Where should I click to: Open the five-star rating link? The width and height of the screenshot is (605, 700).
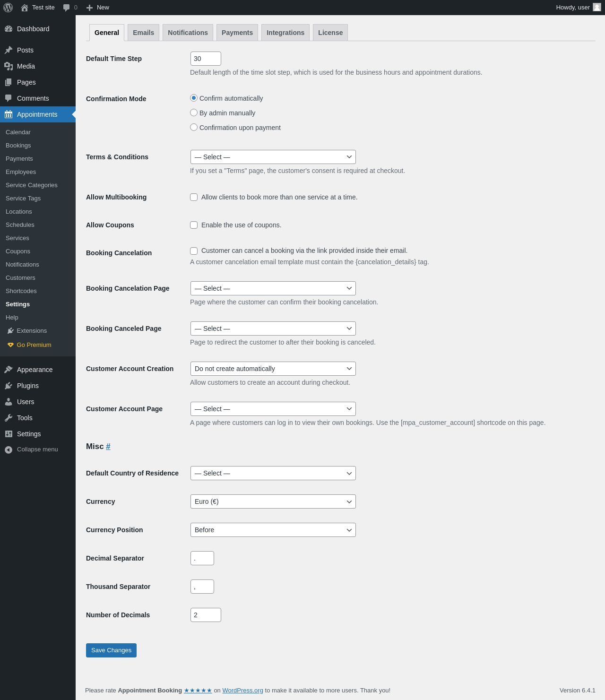click(x=198, y=691)
